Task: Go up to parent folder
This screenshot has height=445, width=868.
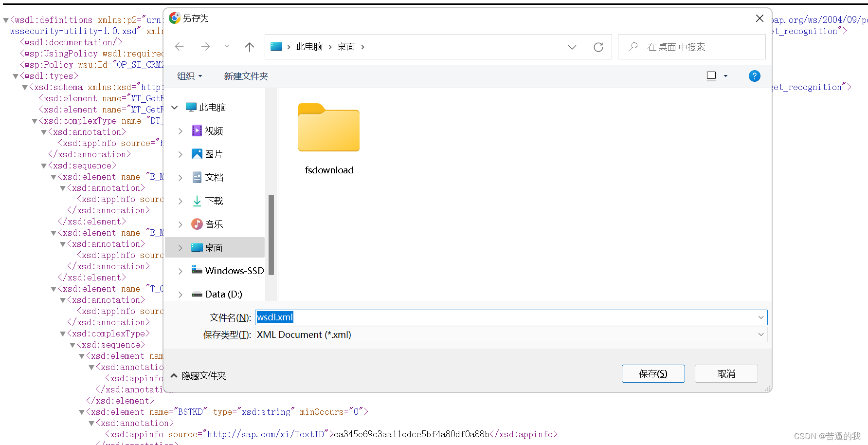Action: (x=249, y=46)
